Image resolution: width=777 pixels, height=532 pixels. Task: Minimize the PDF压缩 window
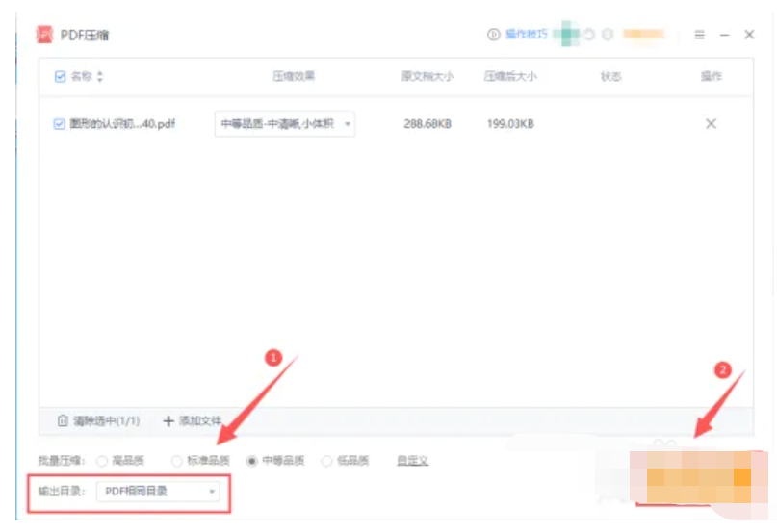click(x=724, y=35)
